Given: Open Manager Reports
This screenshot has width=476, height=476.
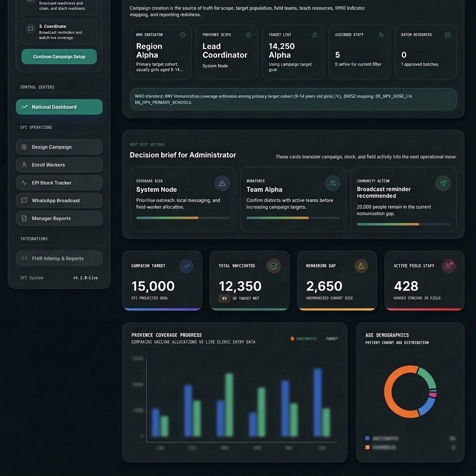Looking at the screenshot, I should [x=59, y=218].
